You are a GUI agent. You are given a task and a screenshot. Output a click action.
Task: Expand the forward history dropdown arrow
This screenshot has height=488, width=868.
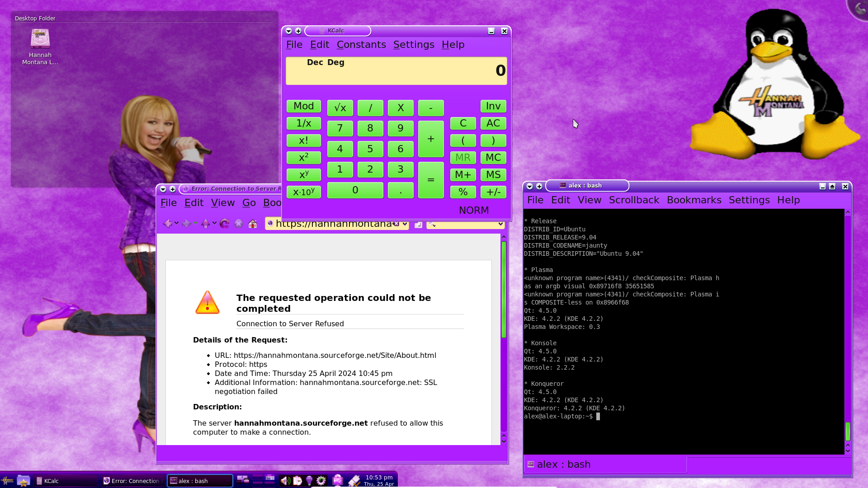195,223
